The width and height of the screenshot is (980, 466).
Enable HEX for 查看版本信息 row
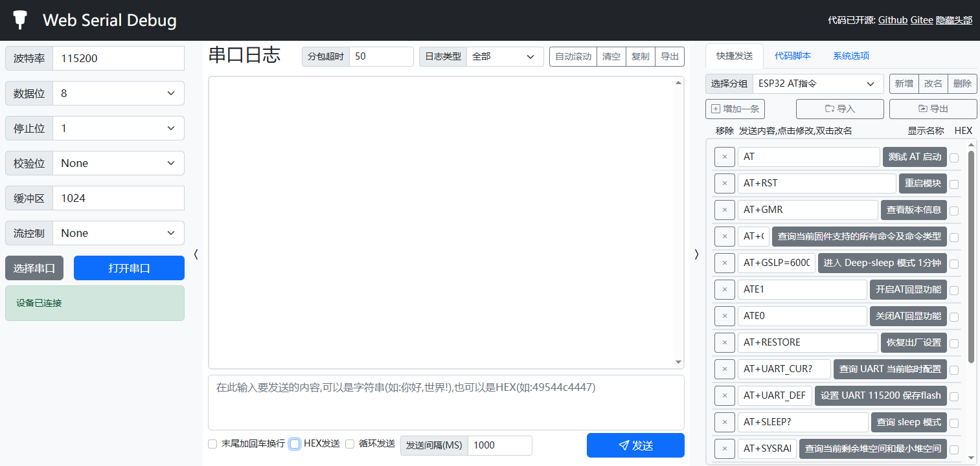point(954,210)
